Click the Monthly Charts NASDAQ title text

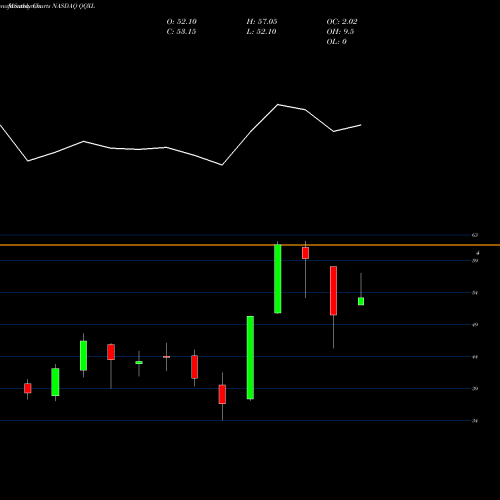(47, 6)
